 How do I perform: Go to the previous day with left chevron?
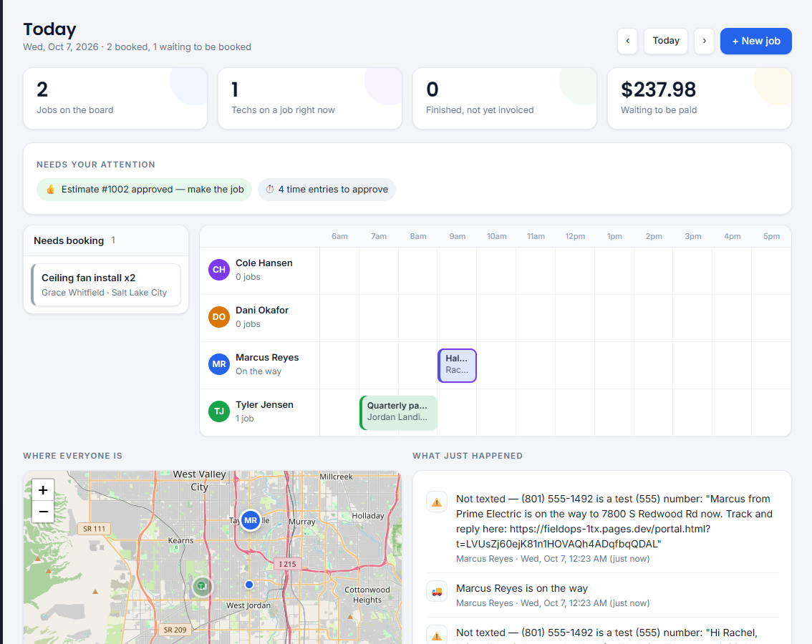point(628,41)
